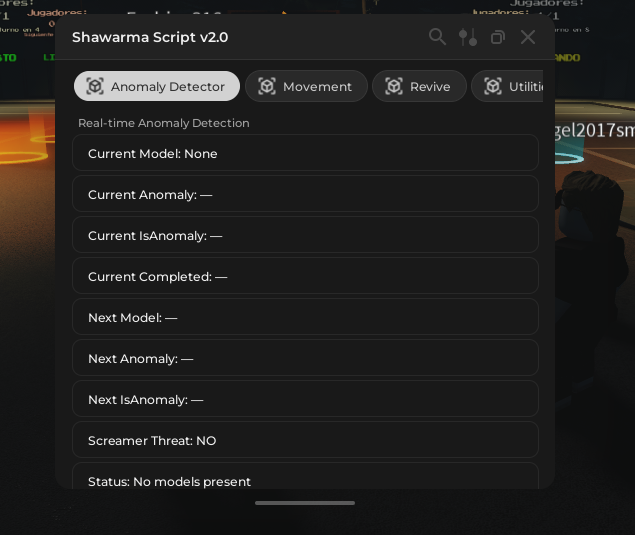Open the Revive tab
The height and width of the screenshot is (535, 635).
pos(430,87)
